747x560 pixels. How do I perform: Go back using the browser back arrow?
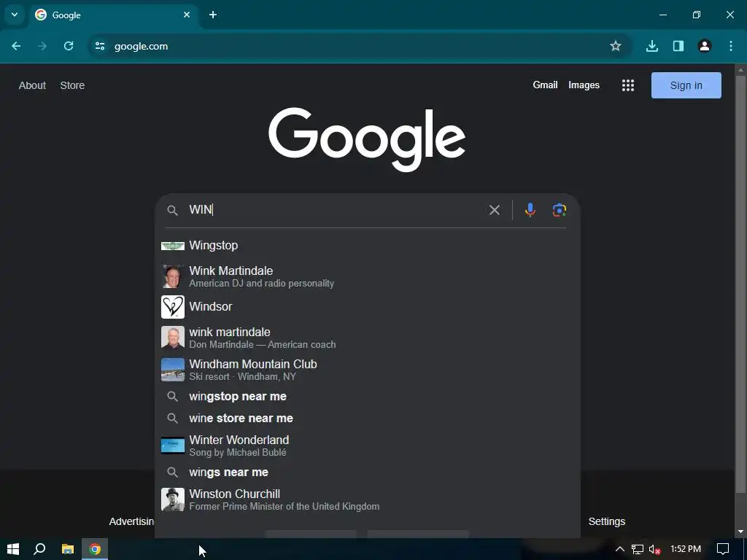click(x=16, y=46)
